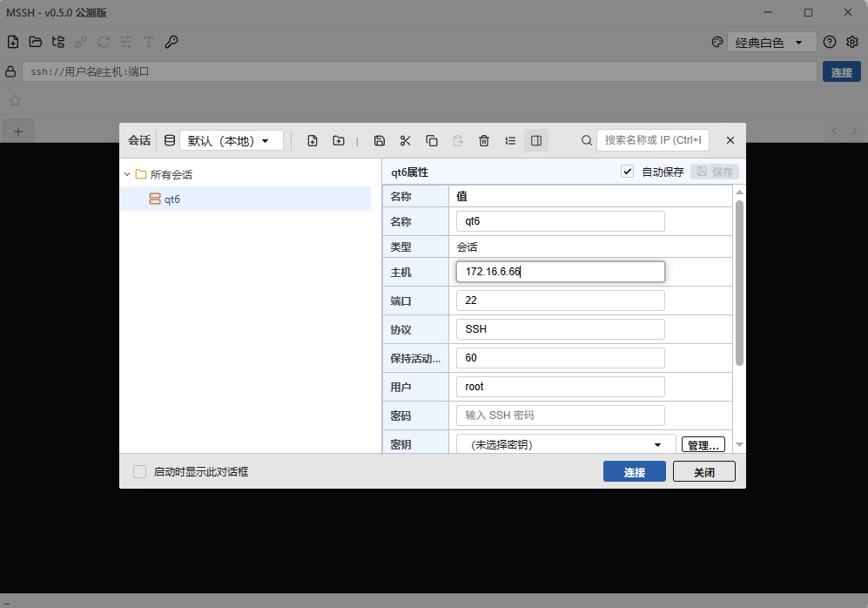
Task: Click the text T icon in main toolbar
Action: click(148, 42)
